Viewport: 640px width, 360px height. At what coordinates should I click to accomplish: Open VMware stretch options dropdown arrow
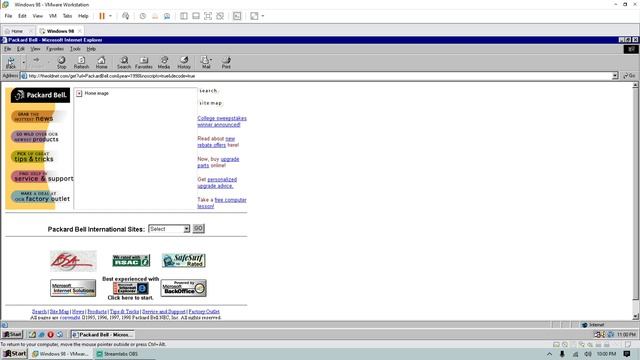(x=263, y=16)
